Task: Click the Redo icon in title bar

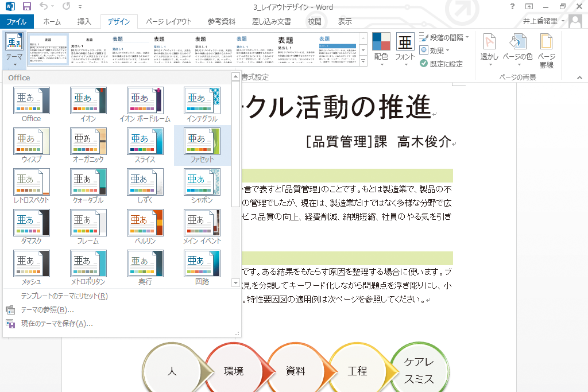Action: [x=67, y=6]
